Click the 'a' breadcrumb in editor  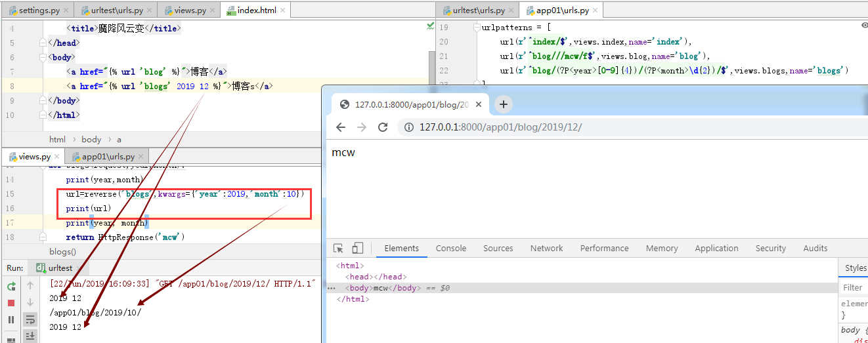click(119, 139)
